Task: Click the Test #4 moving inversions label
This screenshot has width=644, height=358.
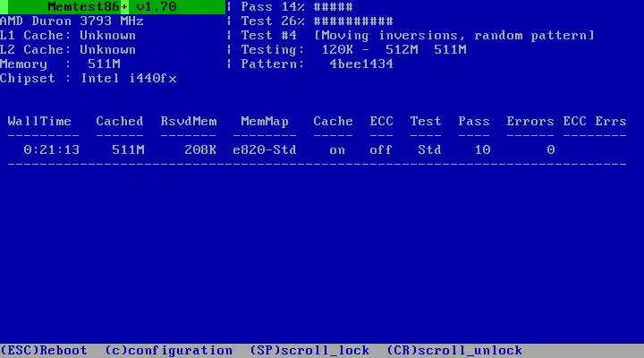Action: 418,35
